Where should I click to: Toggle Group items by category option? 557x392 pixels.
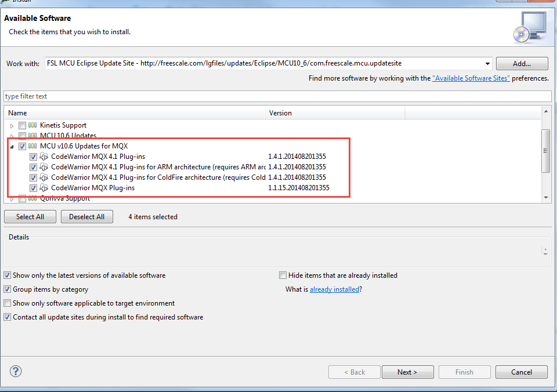(x=7, y=289)
